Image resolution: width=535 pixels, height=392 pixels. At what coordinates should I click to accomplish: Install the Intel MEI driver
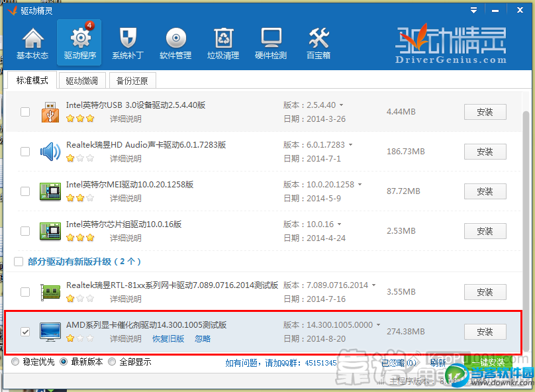[x=485, y=191]
